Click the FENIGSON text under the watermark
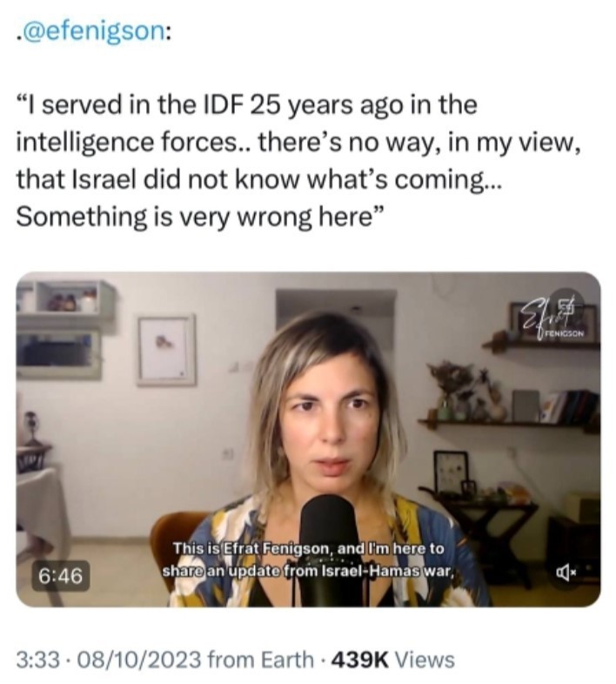616x684 pixels. tap(566, 334)
